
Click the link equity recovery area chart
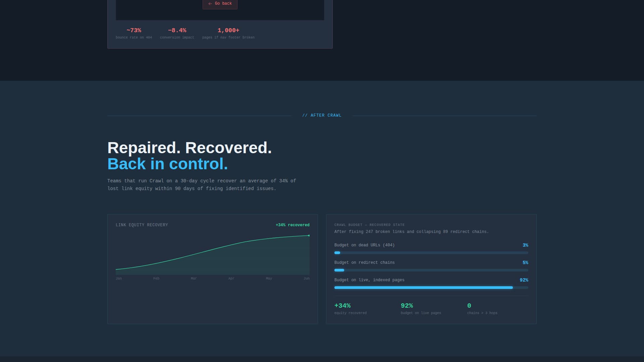click(213, 255)
